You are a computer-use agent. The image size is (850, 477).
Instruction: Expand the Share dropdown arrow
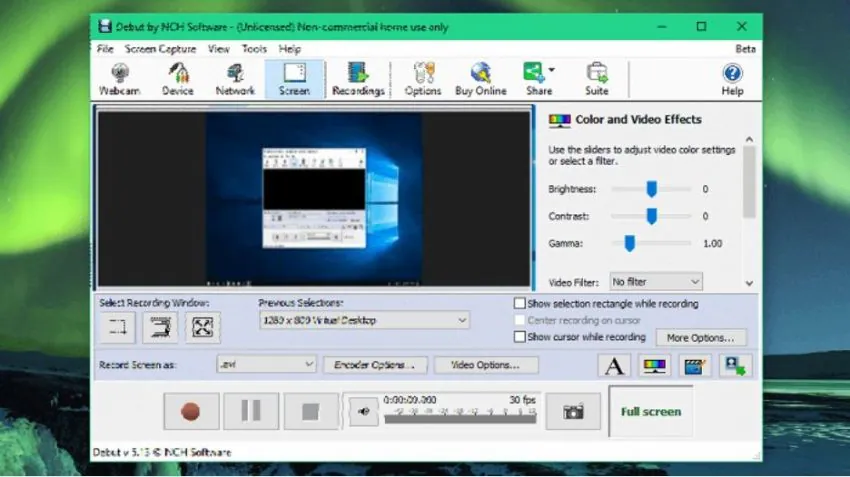552,70
